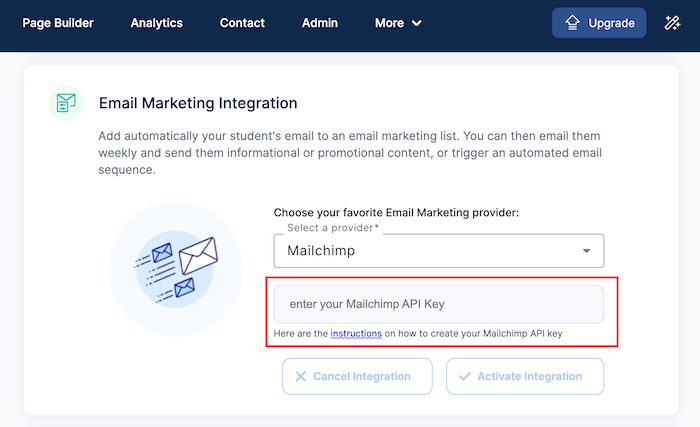
Task: Click the Activate Integration button
Action: click(525, 376)
